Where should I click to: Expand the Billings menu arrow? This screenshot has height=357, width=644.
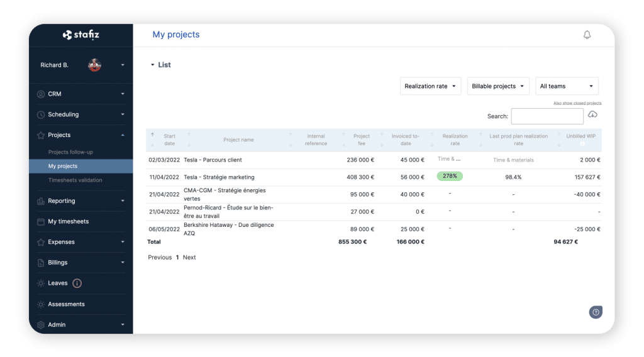tap(123, 263)
